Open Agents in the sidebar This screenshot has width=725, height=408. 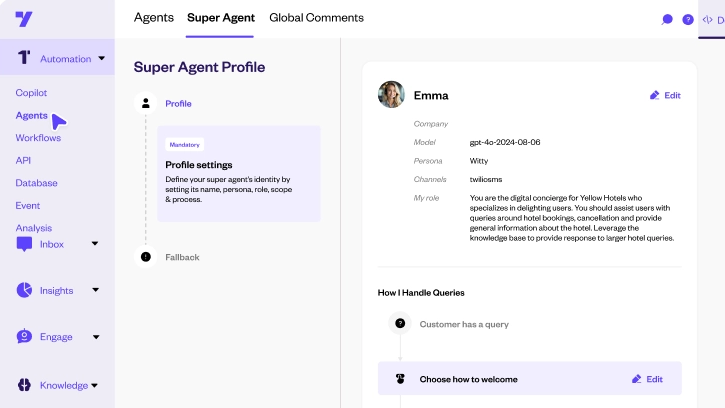pyautogui.click(x=31, y=115)
